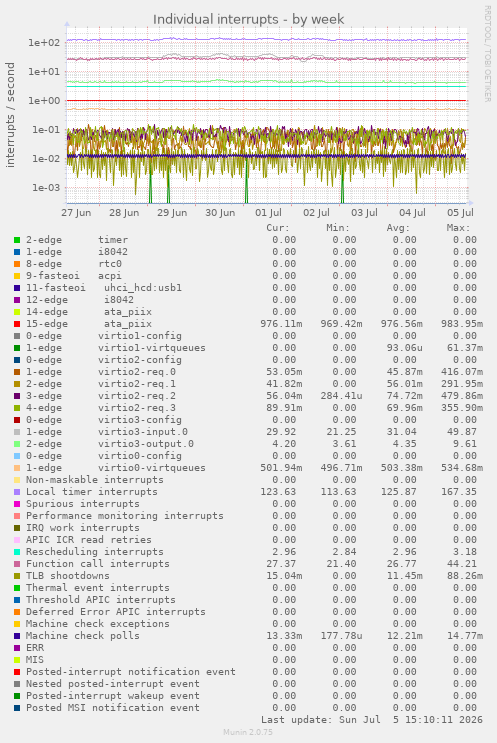Screen dimensions: 497x743
Task: Pick the swatch beside 'Machine check polls'
Action: pos(17,636)
